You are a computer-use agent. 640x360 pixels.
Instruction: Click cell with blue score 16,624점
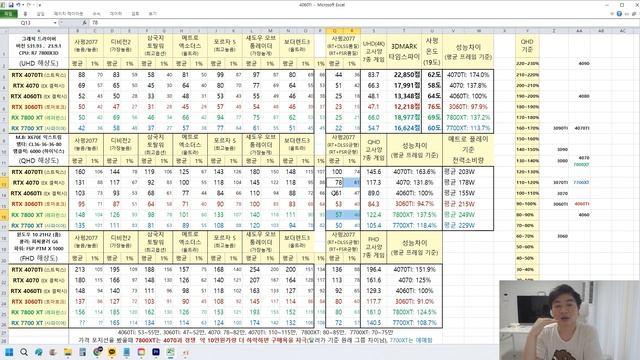tap(404, 128)
